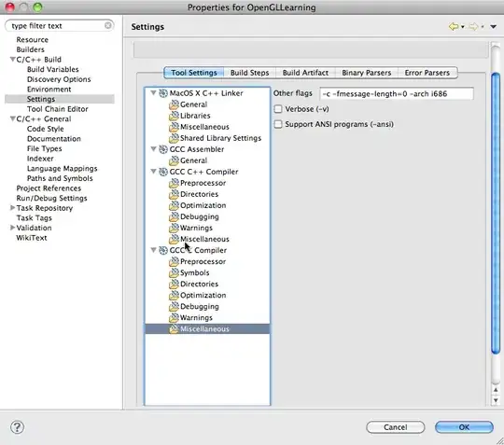The image size is (504, 445).
Task: Click the back navigation arrow icon
Action: 454,27
